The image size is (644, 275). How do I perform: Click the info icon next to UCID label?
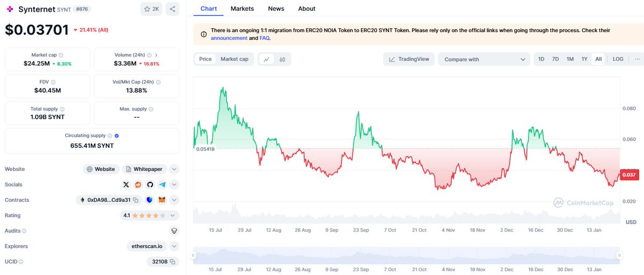(21, 262)
